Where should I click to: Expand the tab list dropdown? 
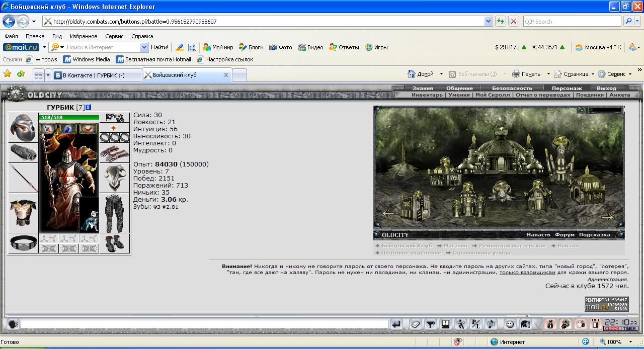[48, 75]
